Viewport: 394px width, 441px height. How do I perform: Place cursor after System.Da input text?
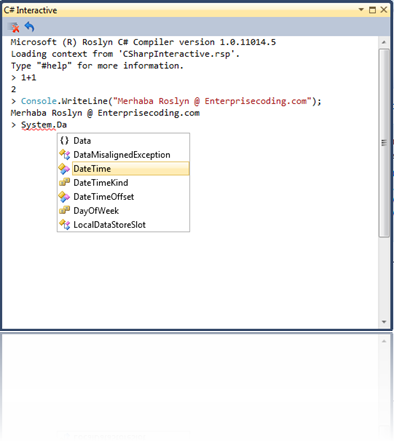coord(67,125)
